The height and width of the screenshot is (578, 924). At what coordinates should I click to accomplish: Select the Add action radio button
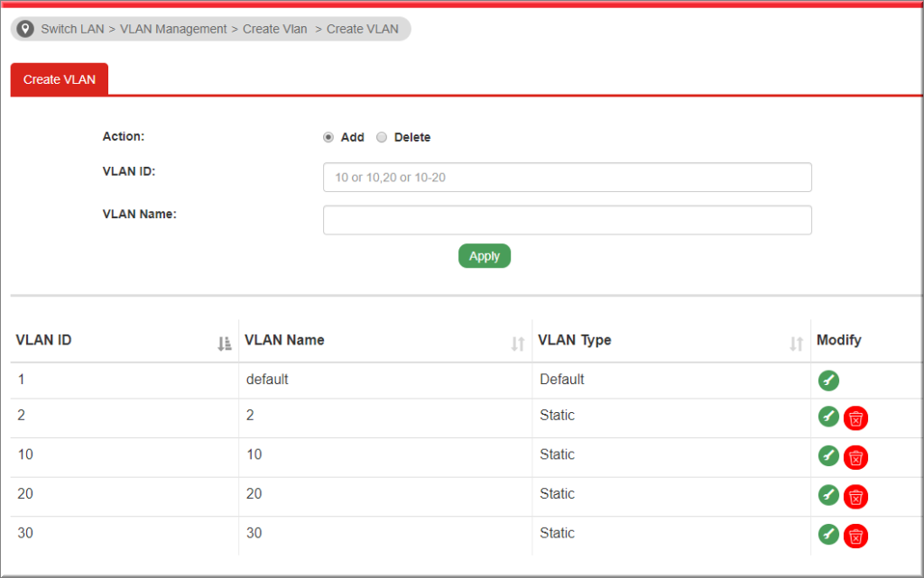coord(328,138)
